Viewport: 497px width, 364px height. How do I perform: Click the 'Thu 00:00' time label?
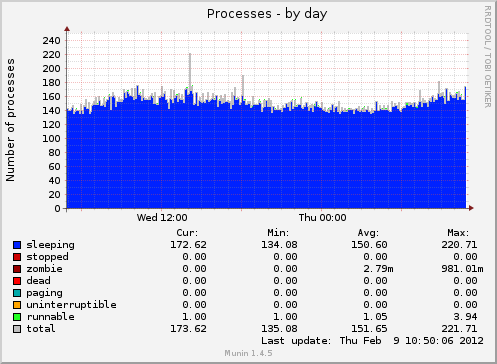pos(322,218)
